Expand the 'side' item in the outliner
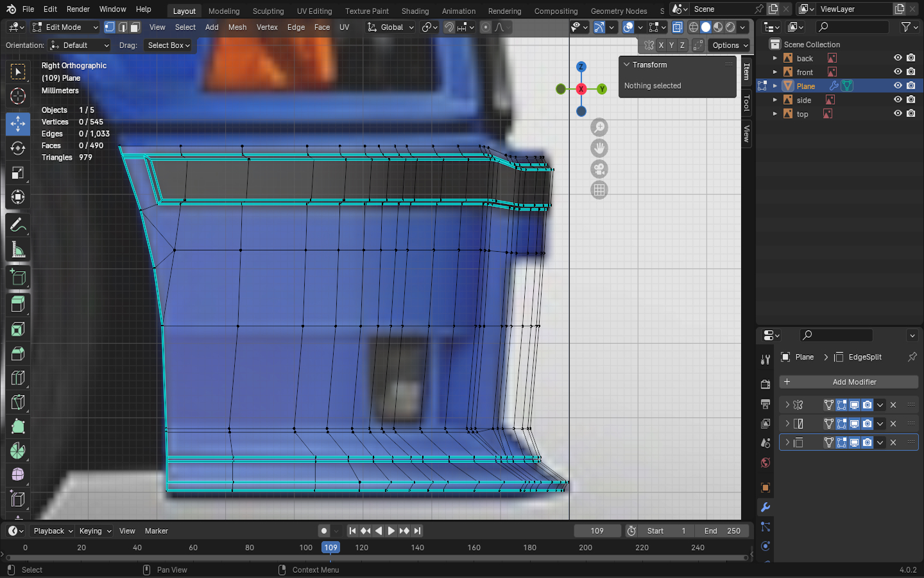The image size is (924, 578). tap(775, 100)
